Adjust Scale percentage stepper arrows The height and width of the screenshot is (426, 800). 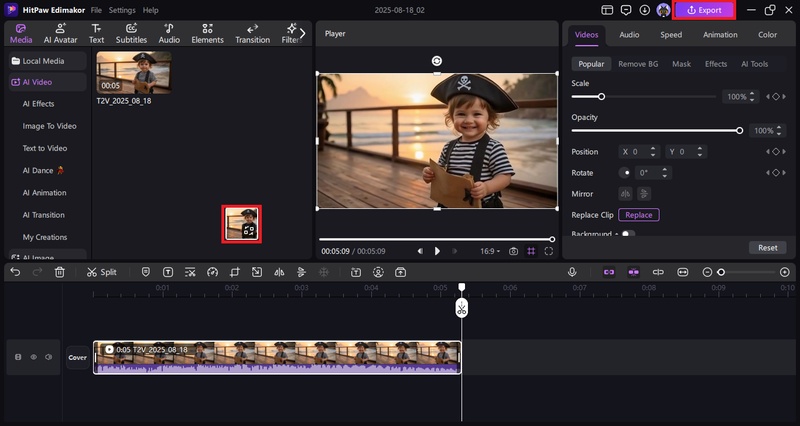pyautogui.click(x=752, y=96)
